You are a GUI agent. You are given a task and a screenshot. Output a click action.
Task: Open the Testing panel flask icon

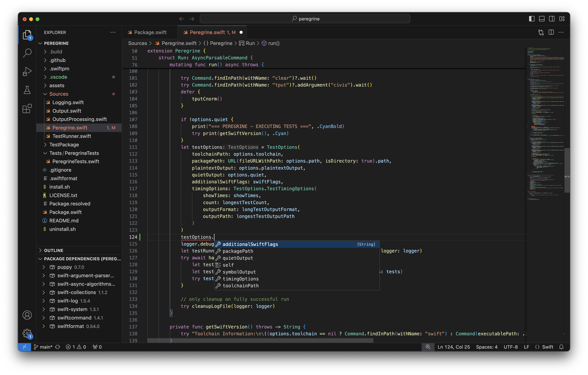[x=27, y=90]
